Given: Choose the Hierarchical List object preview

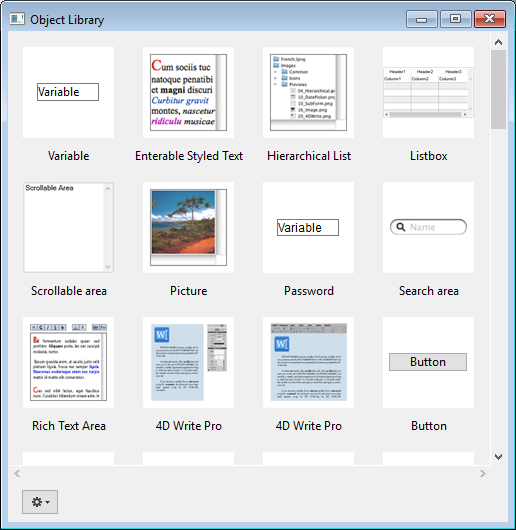Looking at the screenshot, I should [x=308, y=92].
